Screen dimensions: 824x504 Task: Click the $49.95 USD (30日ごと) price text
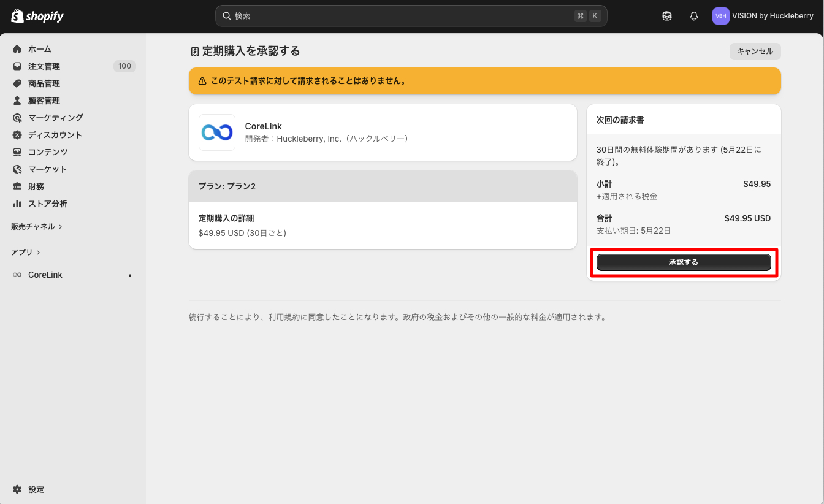(243, 233)
